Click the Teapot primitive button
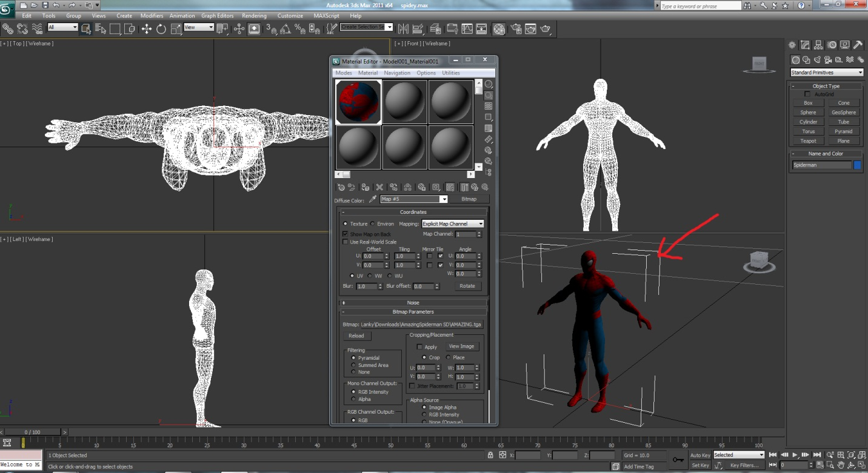 (808, 141)
